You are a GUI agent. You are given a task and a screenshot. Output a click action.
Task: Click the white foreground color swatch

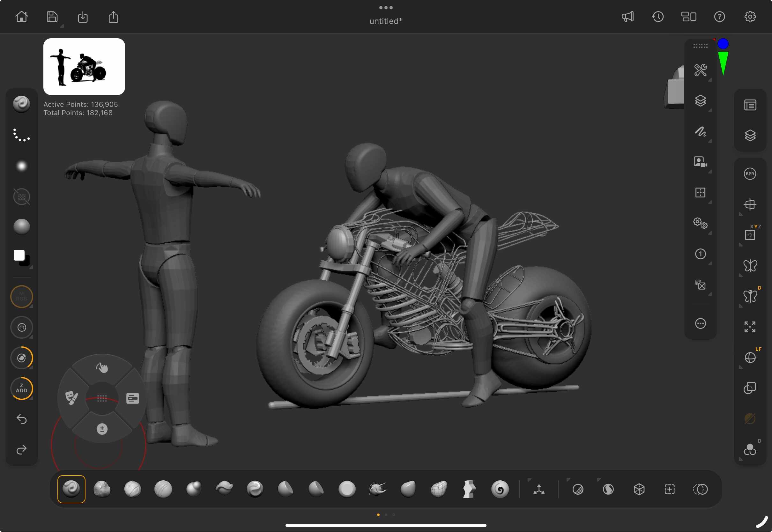(19, 255)
